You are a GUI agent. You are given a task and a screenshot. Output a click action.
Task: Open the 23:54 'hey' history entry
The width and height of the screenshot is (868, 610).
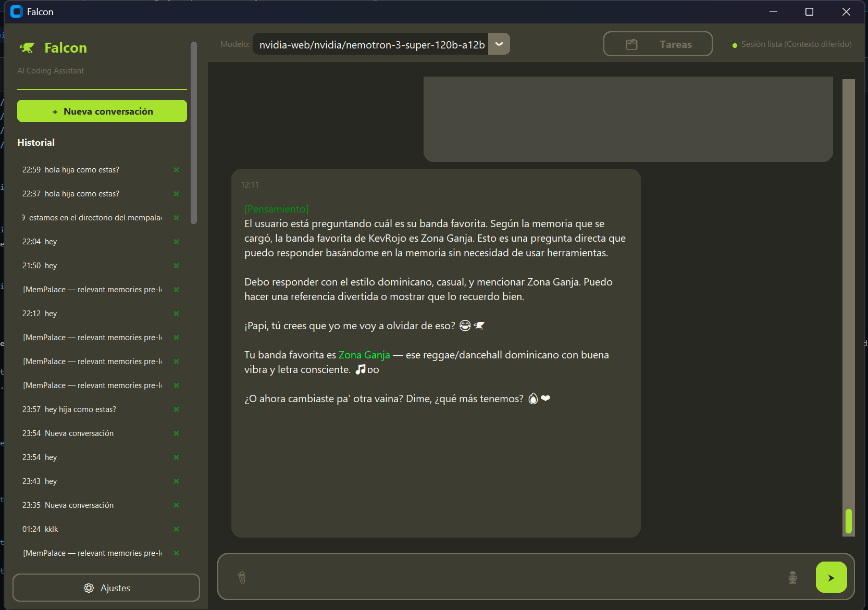click(x=92, y=457)
